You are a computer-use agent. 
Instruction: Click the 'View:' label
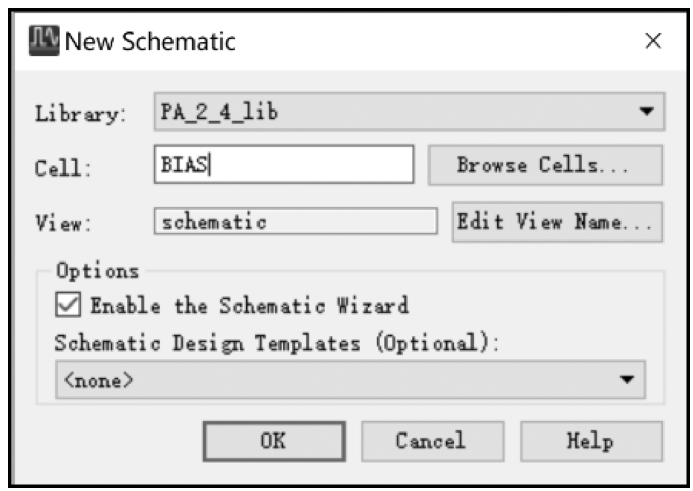click(x=63, y=222)
